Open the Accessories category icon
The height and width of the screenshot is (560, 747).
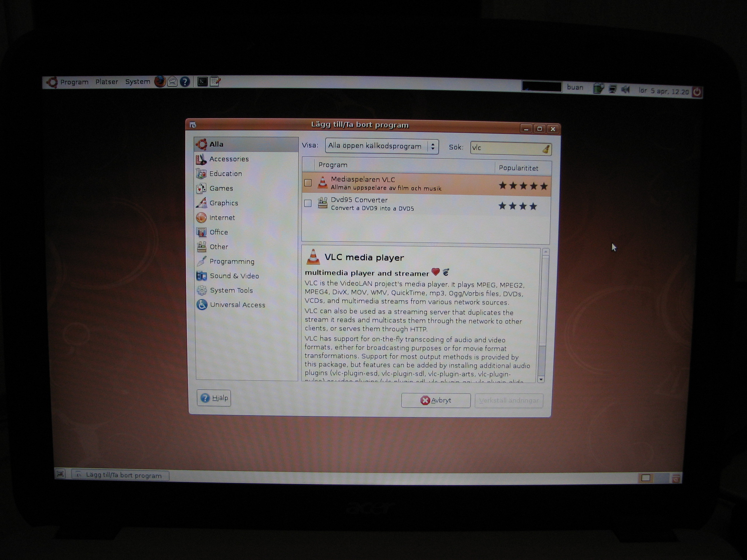pyautogui.click(x=201, y=159)
